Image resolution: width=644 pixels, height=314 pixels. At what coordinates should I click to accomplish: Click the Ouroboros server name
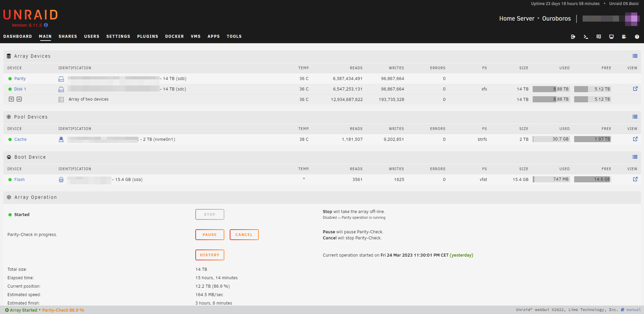click(556, 19)
